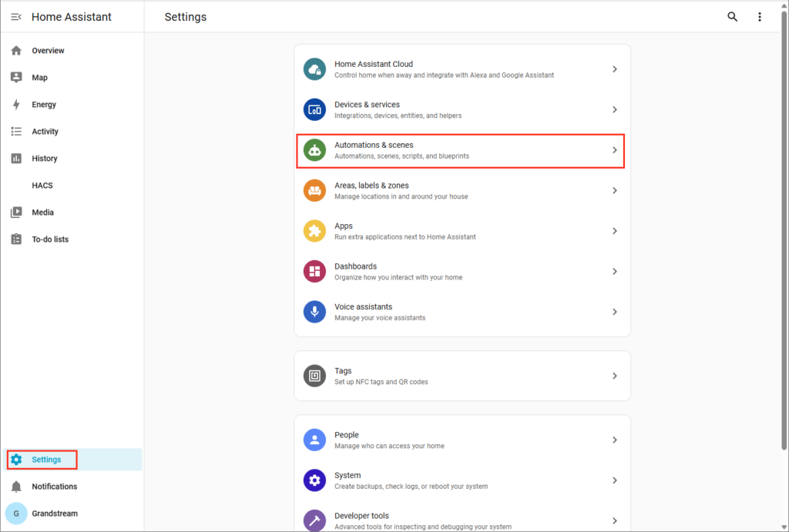789x532 pixels.
Task: Click the chevron on the People row
Action: 614,440
